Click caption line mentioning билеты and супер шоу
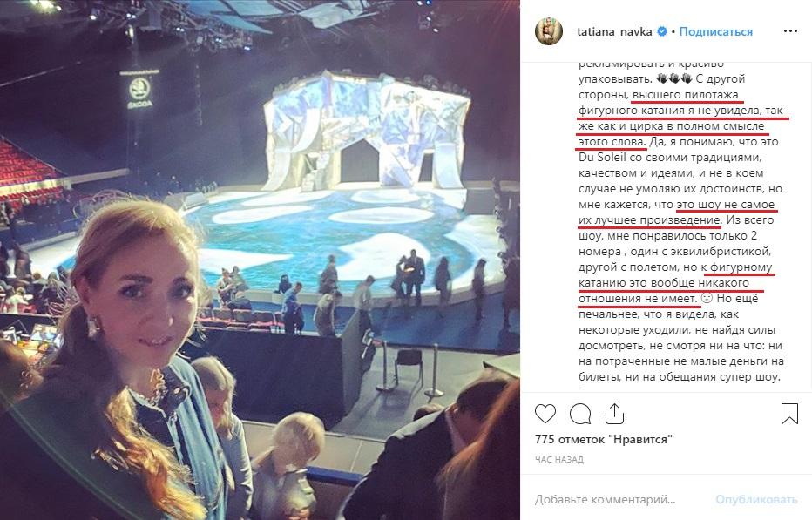Viewport: 812px width, 520px height. pos(680,377)
